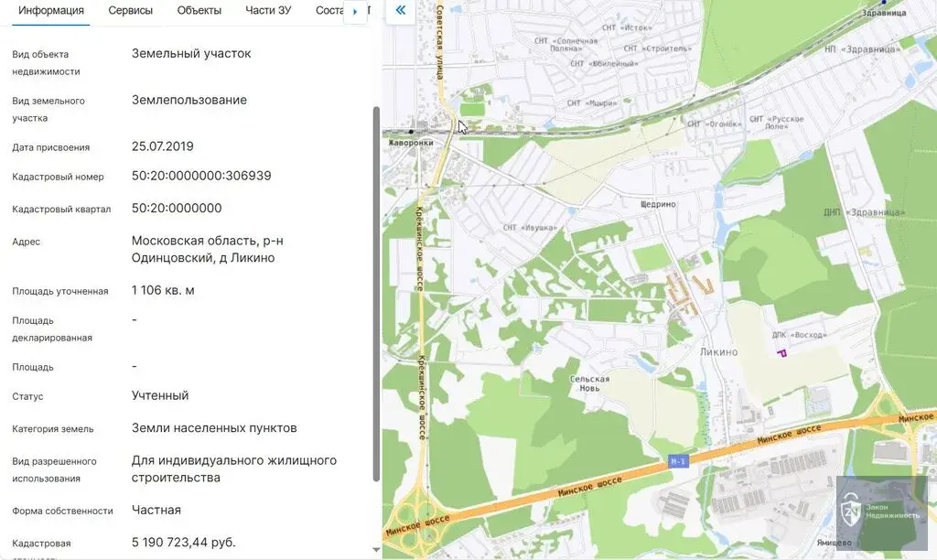Open the Информация tab

coord(51,11)
